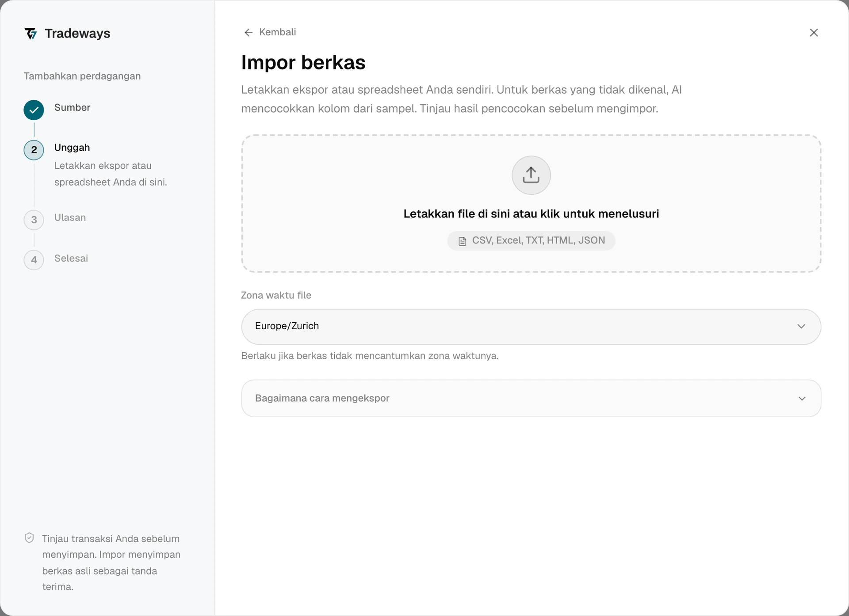849x616 pixels.
Task: Click the Ulasan step label
Action: point(70,217)
